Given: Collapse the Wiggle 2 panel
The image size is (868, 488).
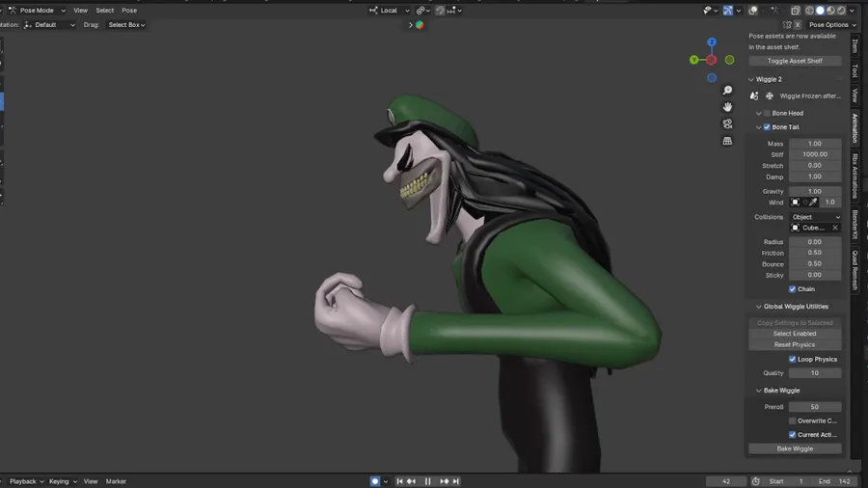Looking at the screenshot, I should 751,80.
